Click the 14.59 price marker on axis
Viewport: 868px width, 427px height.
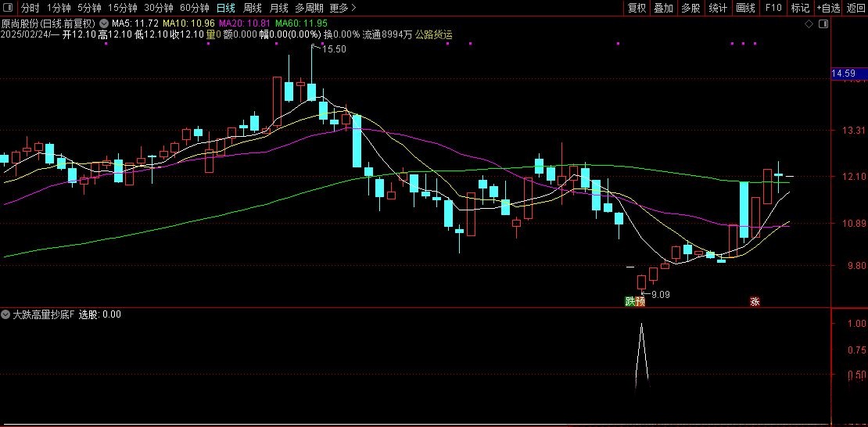pyautogui.click(x=844, y=74)
